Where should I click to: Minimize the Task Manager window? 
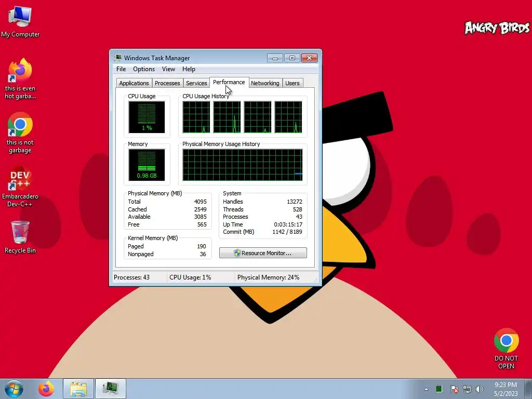click(x=275, y=58)
